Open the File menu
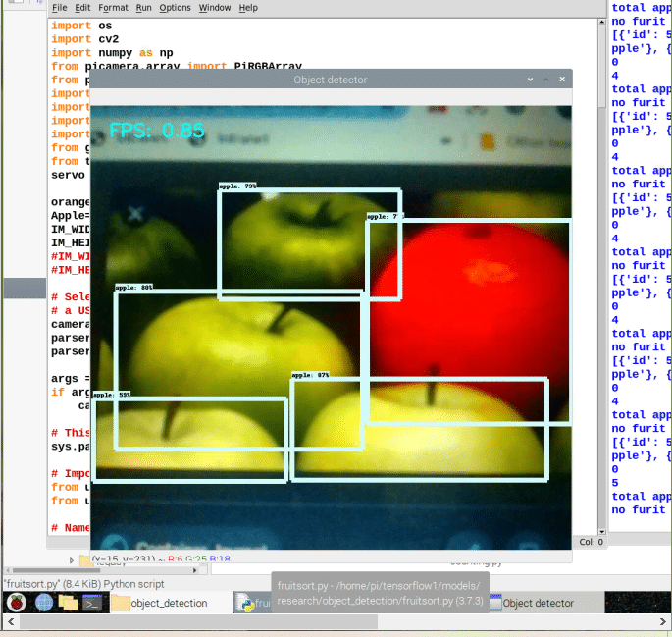672x637 pixels. point(60,8)
